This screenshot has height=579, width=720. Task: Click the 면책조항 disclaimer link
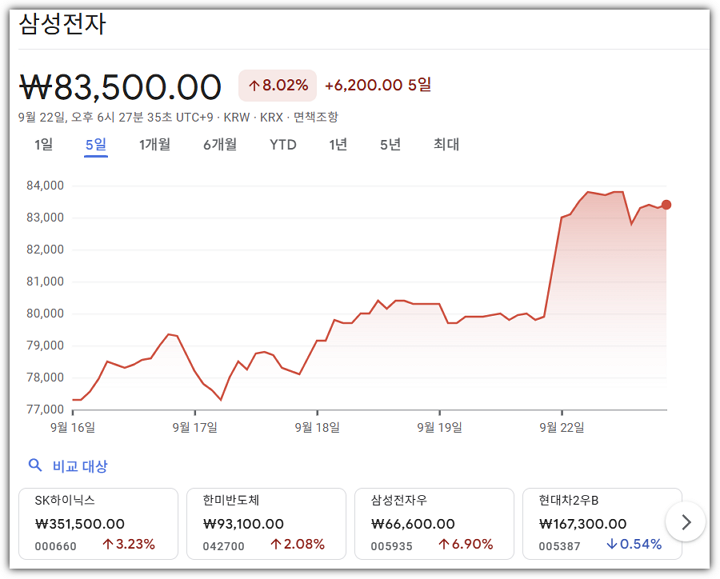pos(316,117)
